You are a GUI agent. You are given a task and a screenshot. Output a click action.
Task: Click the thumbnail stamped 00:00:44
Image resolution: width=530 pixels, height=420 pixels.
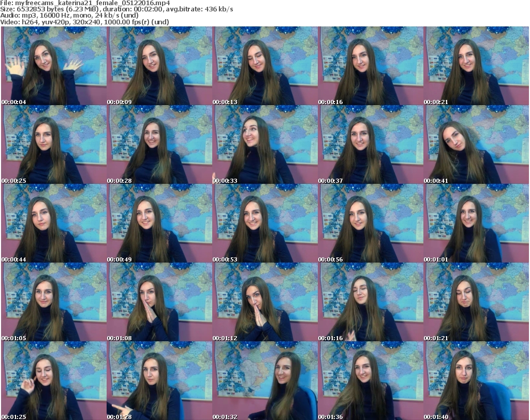[x=54, y=223]
